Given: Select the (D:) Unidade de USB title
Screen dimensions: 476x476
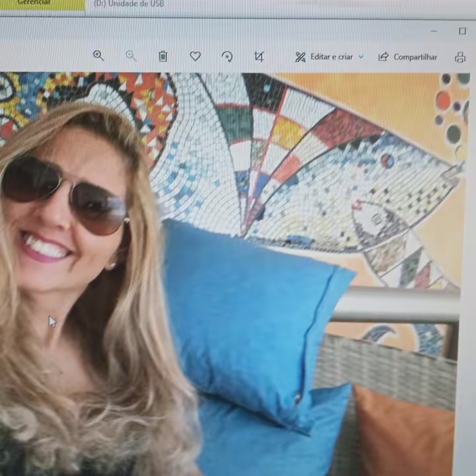Looking at the screenshot, I should [129, 4].
